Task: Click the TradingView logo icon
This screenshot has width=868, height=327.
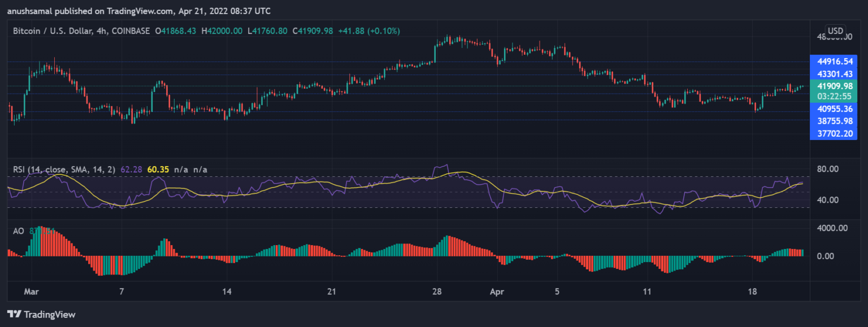Action: click(15, 314)
